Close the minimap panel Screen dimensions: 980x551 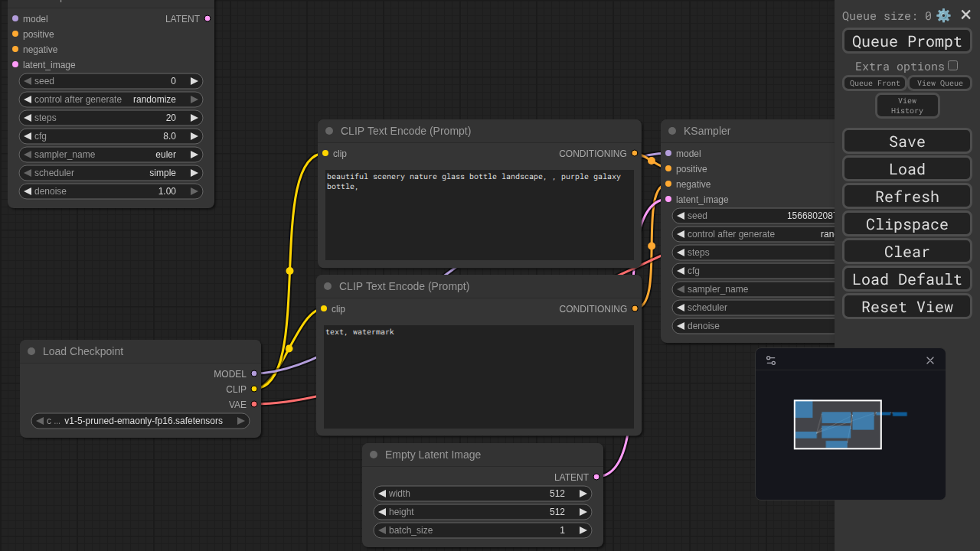[x=930, y=360]
